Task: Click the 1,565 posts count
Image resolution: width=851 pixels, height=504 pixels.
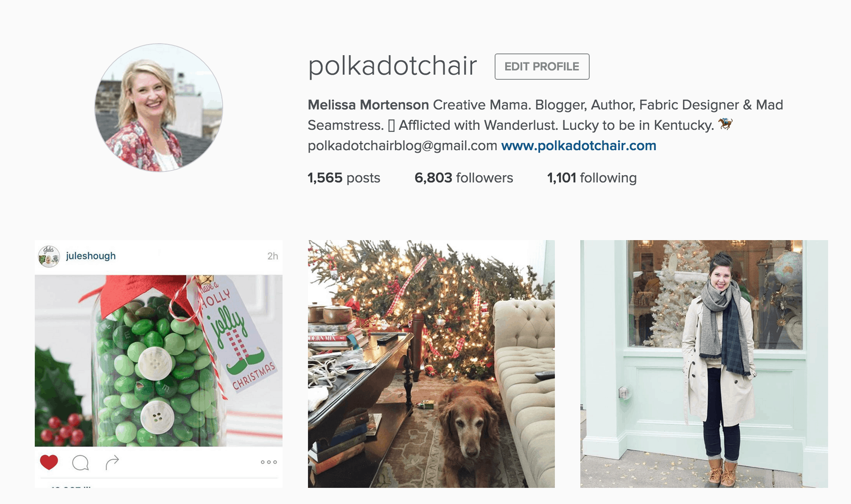Action: click(x=344, y=178)
